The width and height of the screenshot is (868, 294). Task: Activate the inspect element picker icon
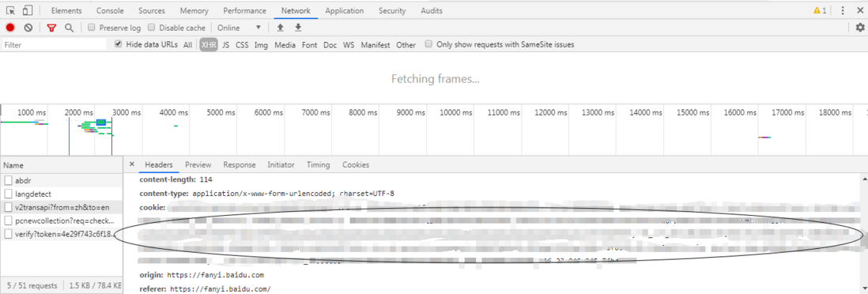(10, 10)
